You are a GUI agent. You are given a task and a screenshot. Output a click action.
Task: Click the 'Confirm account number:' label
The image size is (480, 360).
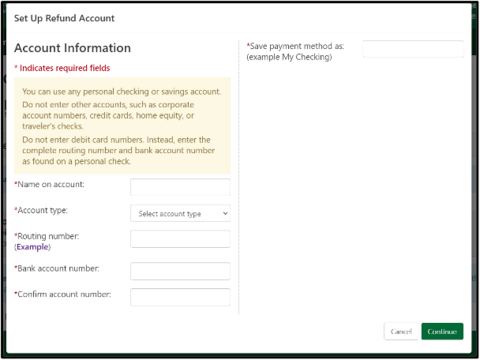click(x=63, y=294)
